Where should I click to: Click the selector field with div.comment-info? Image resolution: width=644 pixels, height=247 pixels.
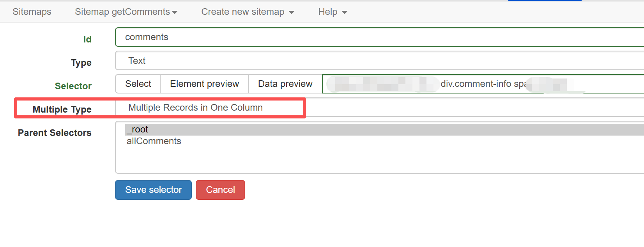[483, 84]
